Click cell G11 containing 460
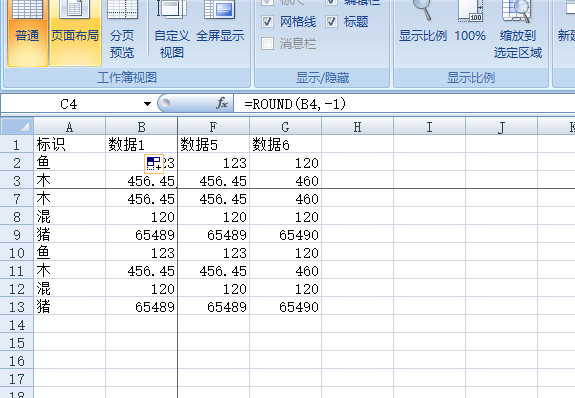The width and height of the screenshot is (575, 398). (285, 270)
